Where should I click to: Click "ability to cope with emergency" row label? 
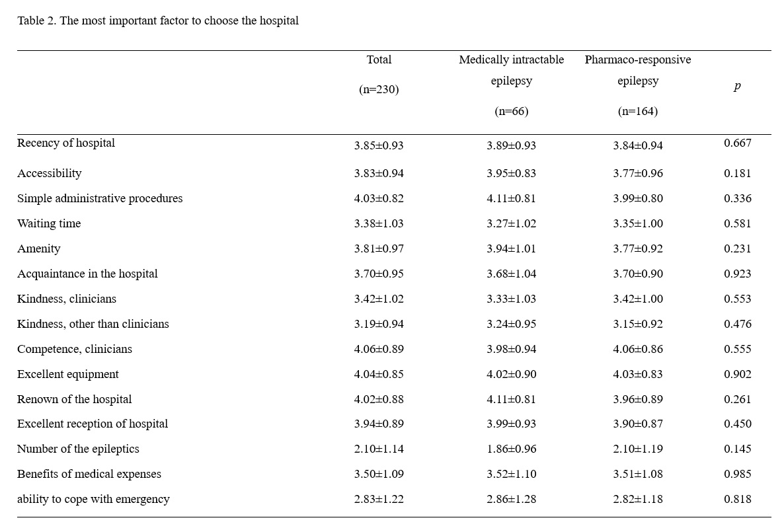tap(93, 499)
